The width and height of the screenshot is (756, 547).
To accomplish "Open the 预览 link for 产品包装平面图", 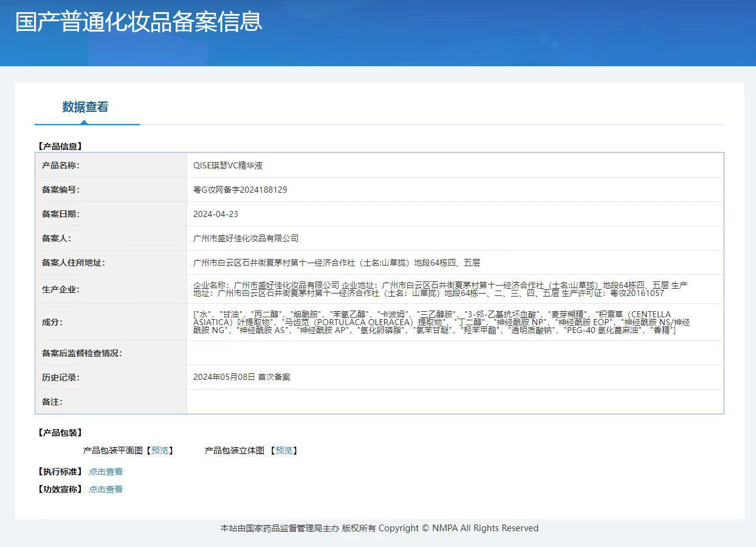I will pos(160,450).
